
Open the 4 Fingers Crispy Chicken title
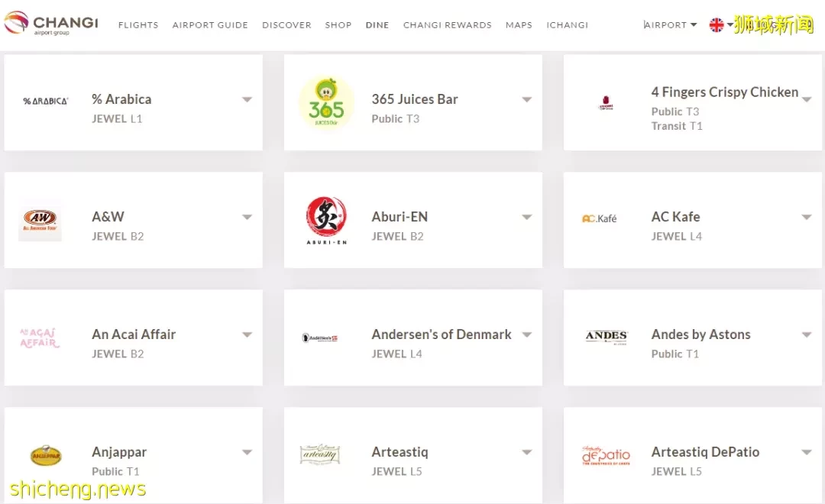pyautogui.click(x=724, y=92)
